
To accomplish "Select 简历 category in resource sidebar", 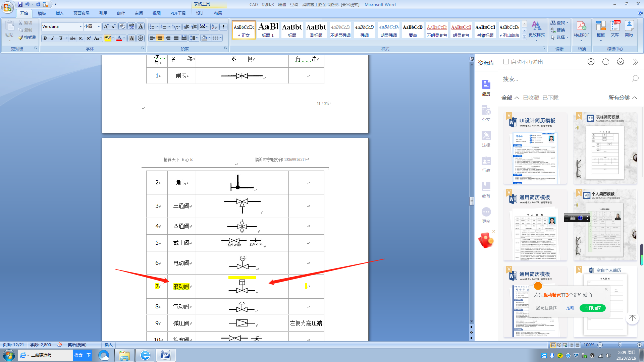I will [x=486, y=88].
